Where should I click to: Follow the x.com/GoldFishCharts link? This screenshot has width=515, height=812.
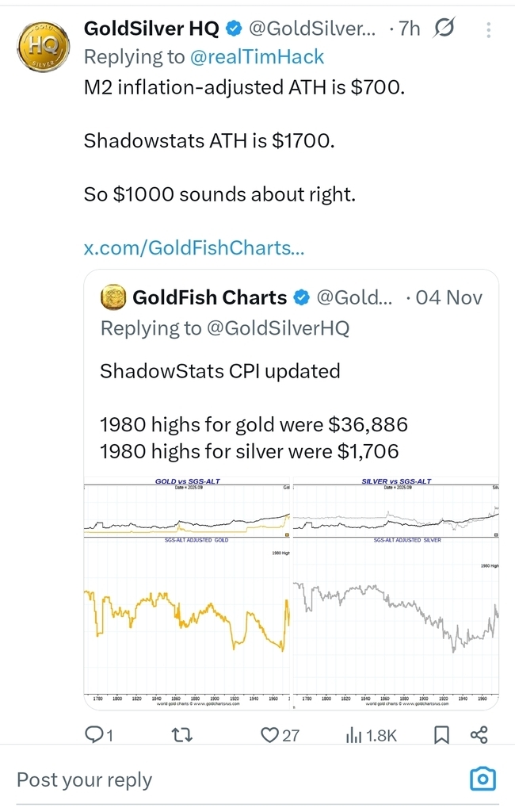193,248
